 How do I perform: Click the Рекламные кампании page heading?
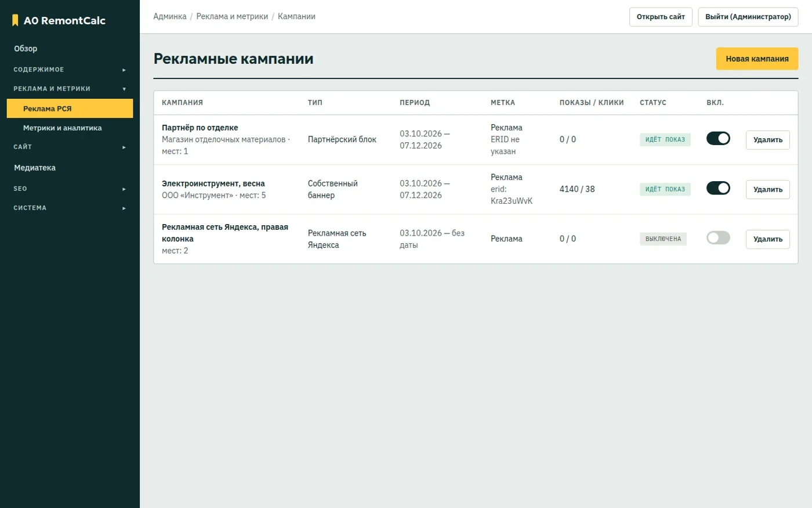coord(234,59)
